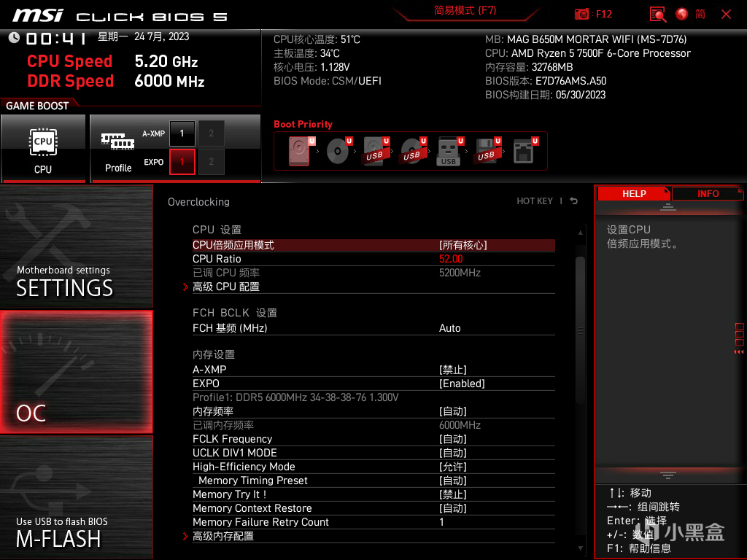Click the HOT KEY button
The width and height of the screenshot is (747, 560).
(x=535, y=201)
